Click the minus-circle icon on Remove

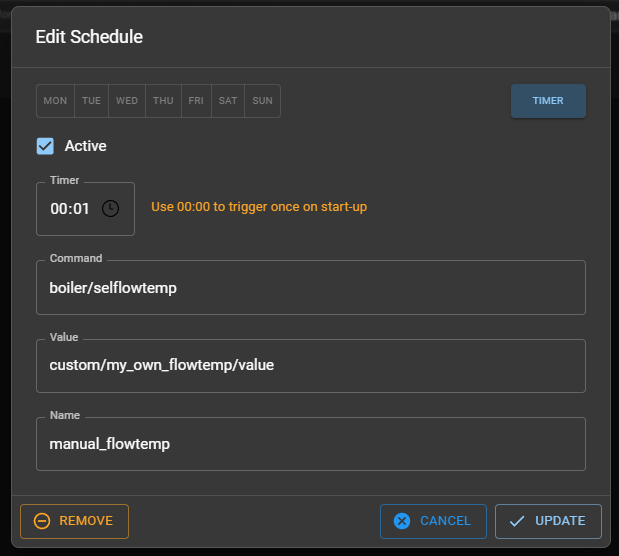42,521
